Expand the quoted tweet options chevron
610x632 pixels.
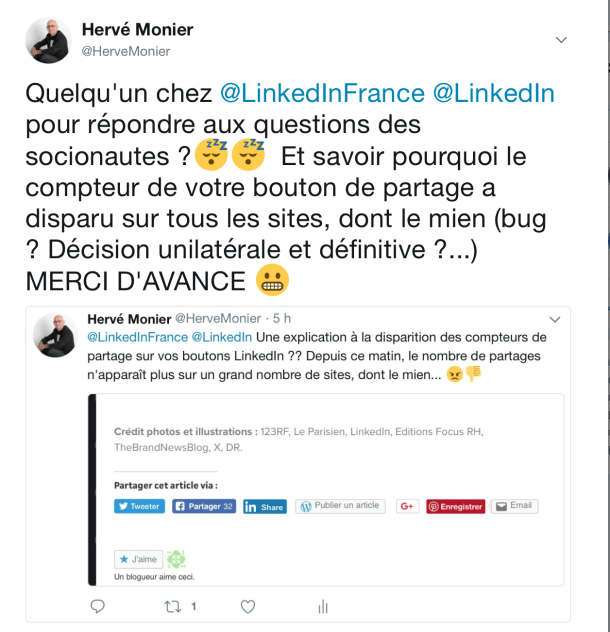tap(555, 320)
